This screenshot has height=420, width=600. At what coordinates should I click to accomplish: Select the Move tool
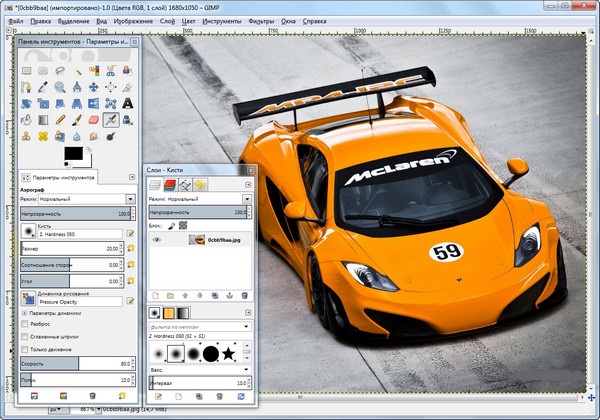click(93, 87)
